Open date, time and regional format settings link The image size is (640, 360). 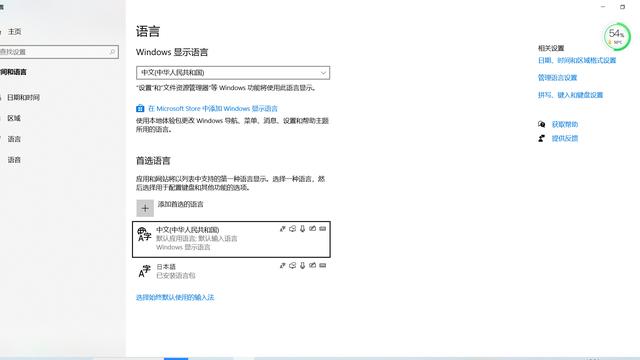[x=577, y=60]
